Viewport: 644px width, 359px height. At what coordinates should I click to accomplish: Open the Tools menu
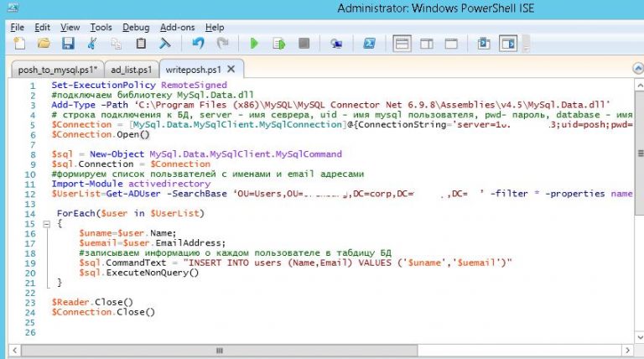(101, 28)
